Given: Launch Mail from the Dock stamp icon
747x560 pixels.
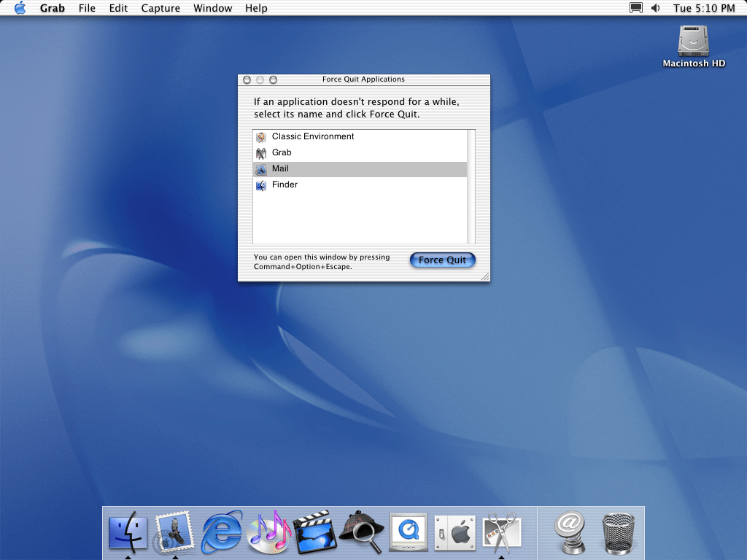Looking at the screenshot, I should click(174, 532).
